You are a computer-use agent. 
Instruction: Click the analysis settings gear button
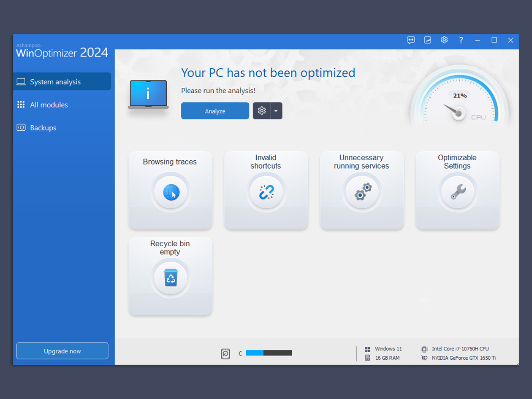click(262, 111)
